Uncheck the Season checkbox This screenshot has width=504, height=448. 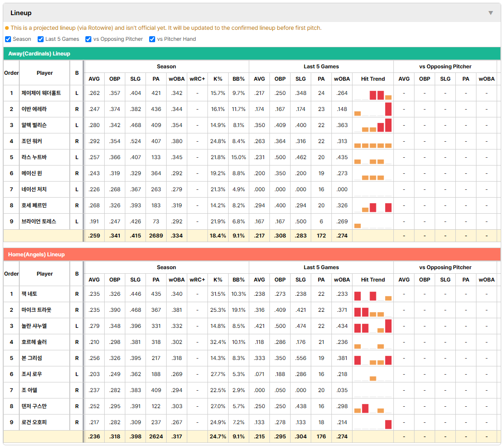[8, 39]
